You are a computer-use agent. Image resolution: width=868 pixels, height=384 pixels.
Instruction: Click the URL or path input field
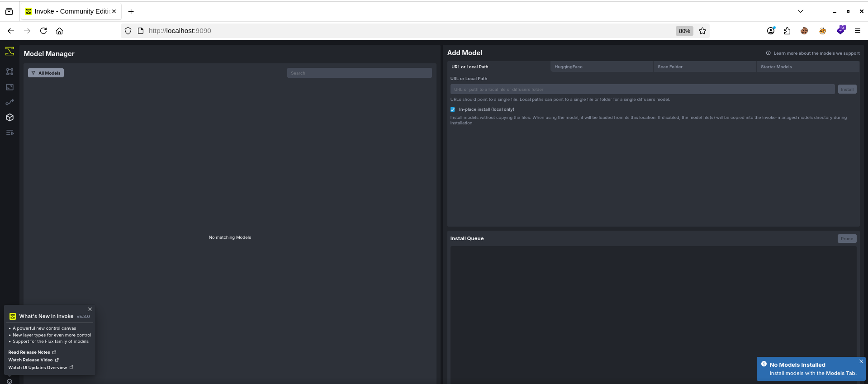pyautogui.click(x=643, y=90)
